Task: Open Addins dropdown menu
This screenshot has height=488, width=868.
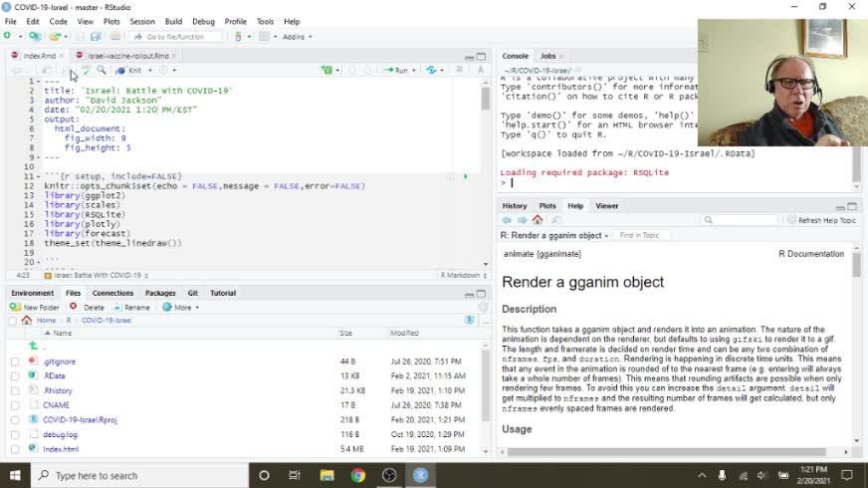Action: [x=297, y=37]
